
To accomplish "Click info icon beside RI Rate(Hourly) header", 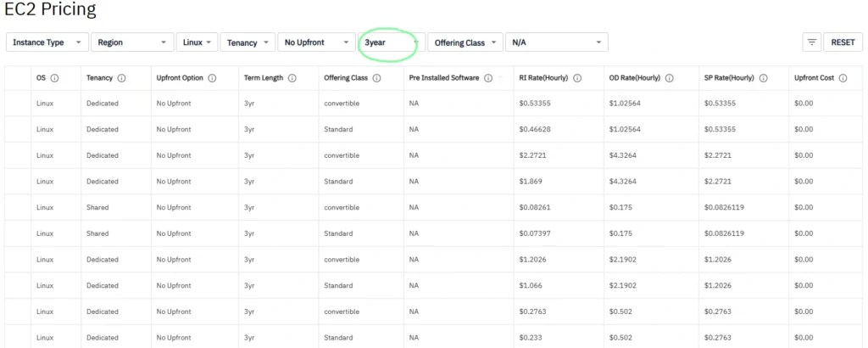I will (x=577, y=78).
